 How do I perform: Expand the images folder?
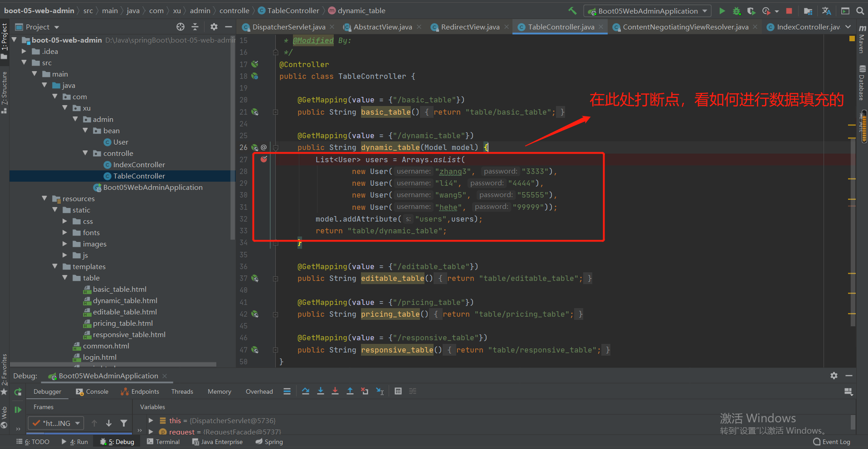(x=65, y=244)
